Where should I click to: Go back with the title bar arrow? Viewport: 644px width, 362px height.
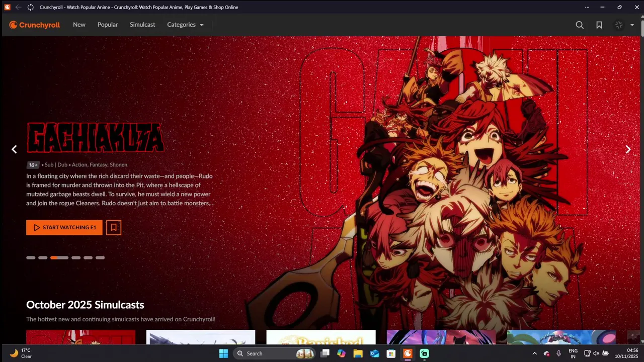(x=19, y=7)
